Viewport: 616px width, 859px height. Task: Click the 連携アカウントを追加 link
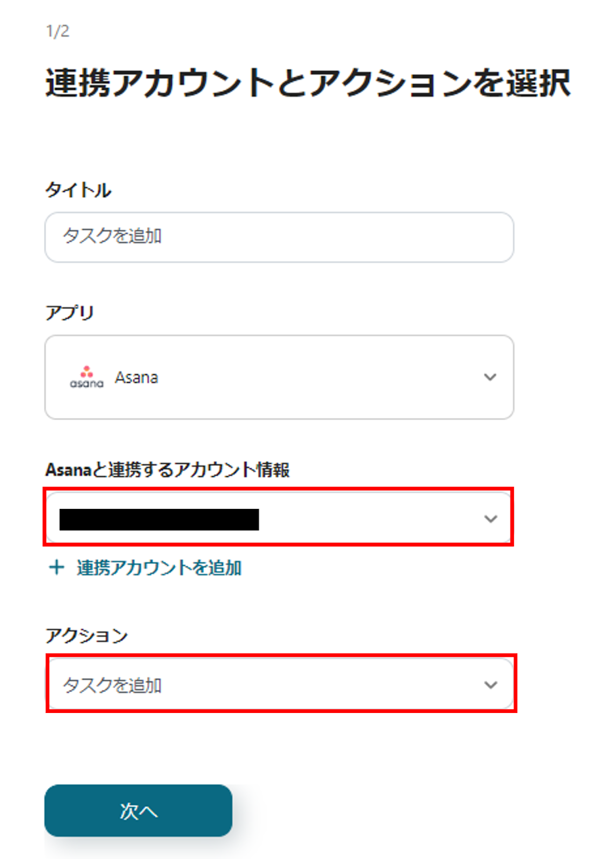(x=159, y=567)
